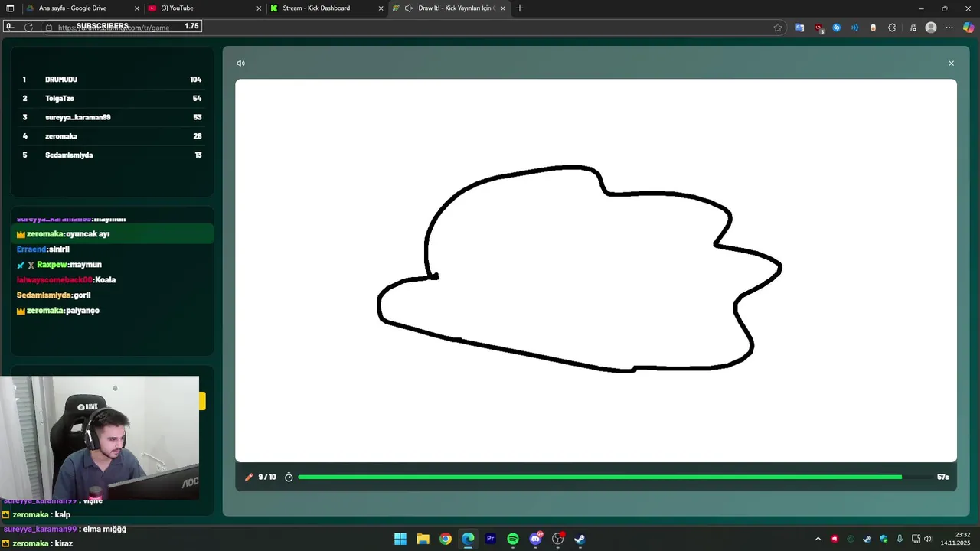Image resolution: width=980 pixels, height=551 pixels.
Task: Open File Explorer from the taskbar
Action: [423, 539]
